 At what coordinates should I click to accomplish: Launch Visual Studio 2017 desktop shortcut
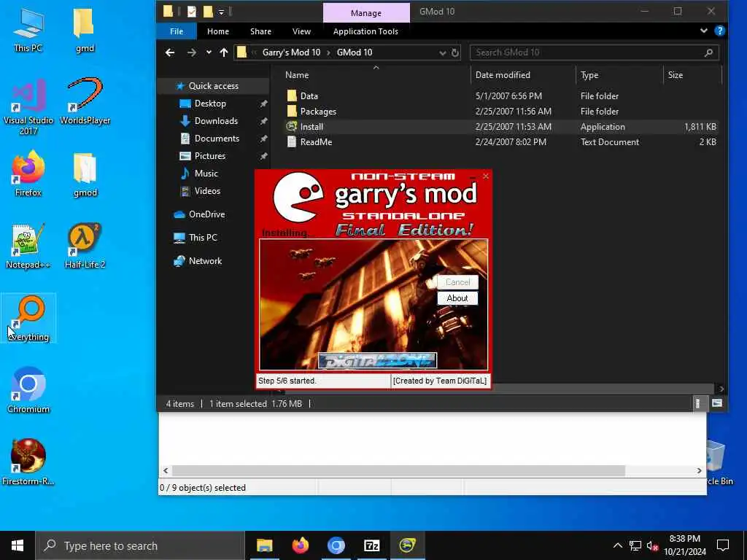click(28, 107)
